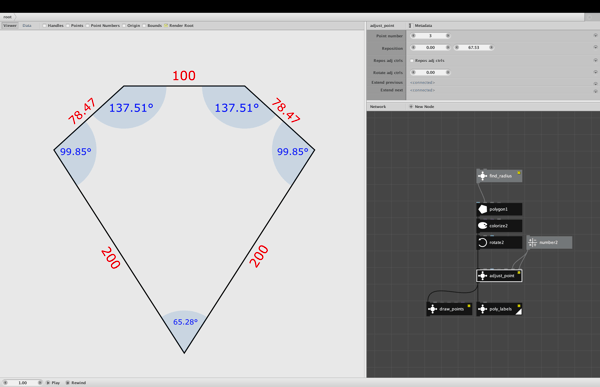Select the polygon1 node icon
600x387 pixels.
pos(483,209)
